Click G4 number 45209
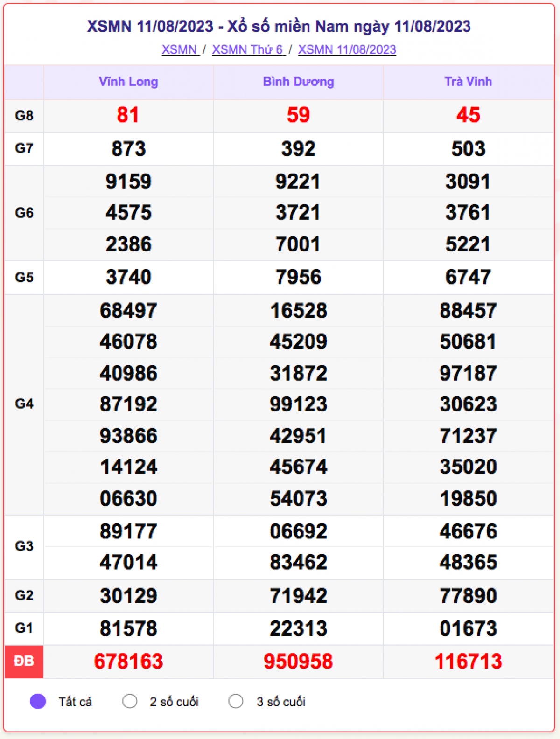The image size is (560, 739). coord(299,342)
